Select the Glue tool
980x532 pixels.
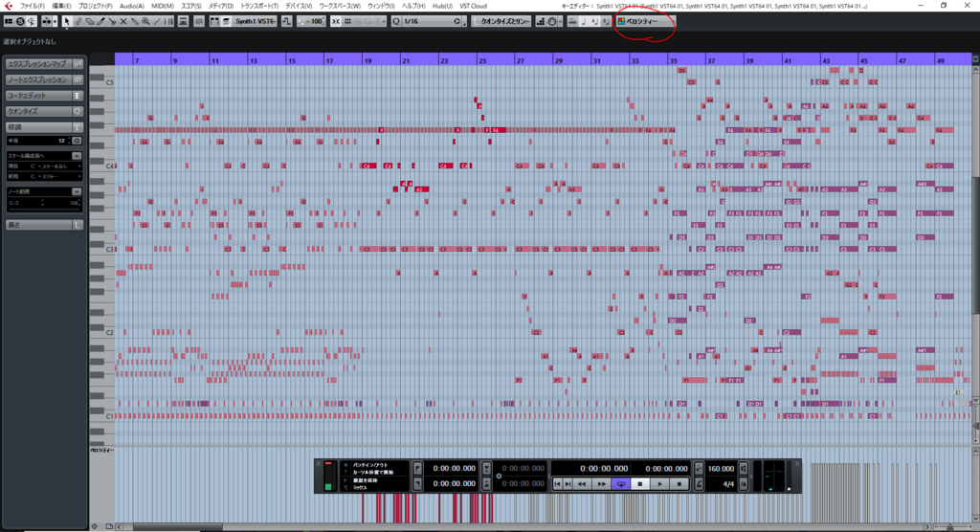(134, 21)
